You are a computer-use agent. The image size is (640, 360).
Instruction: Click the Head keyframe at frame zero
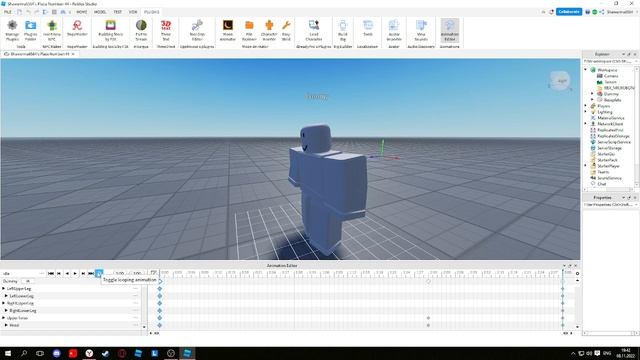160,325
